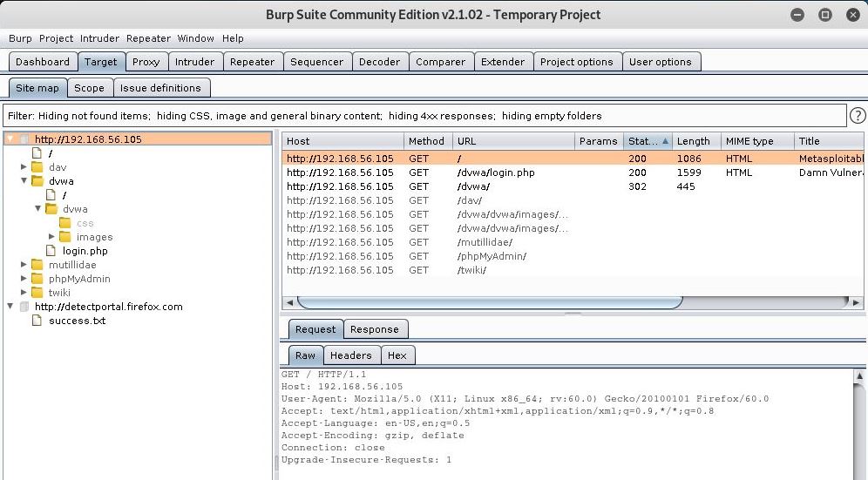This screenshot has height=480, width=868.
Task: Collapse the nested dvwa subfolder node
Action: point(37,209)
